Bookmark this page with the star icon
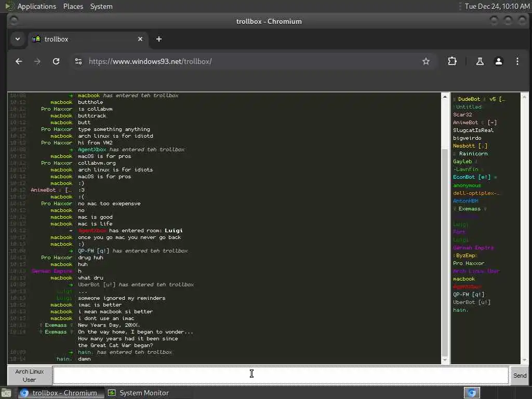The width and height of the screenshot is (532, 399). (x=426, y=61)
